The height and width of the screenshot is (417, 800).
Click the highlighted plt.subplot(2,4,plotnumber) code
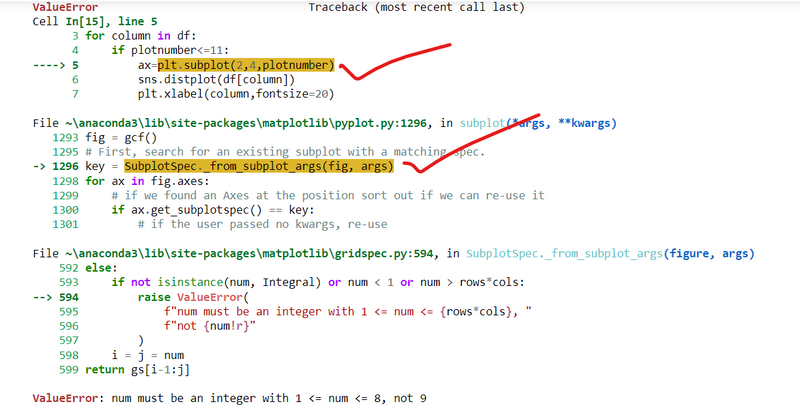click(x=245, y=64)
